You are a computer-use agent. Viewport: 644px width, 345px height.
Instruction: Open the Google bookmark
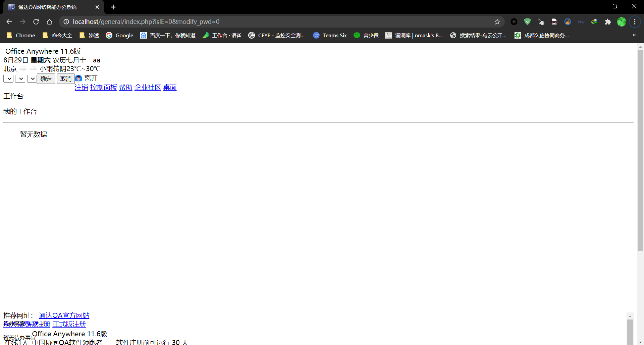[x=119, y=35]
